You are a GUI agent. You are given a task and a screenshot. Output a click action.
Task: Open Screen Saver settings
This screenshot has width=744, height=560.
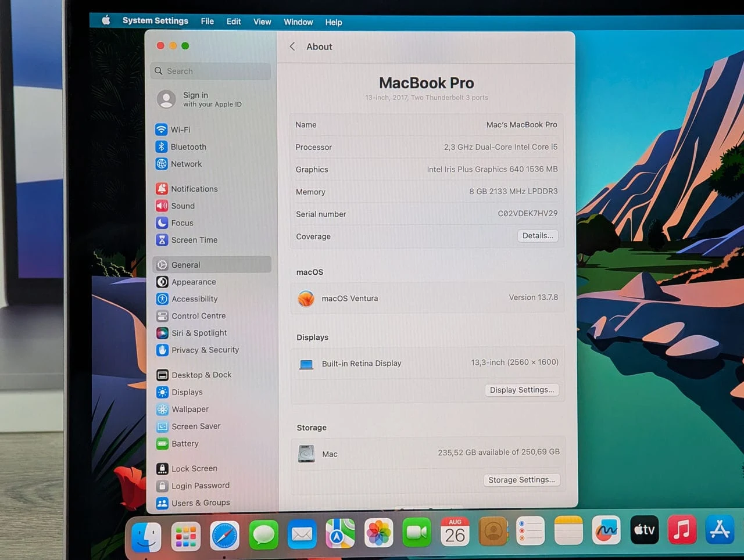tap(189, 426)
